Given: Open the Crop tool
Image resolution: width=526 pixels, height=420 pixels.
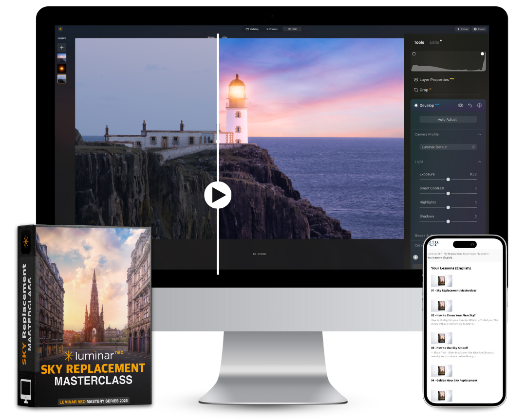Looking at the screenshot, I should [x=422, y=90].
